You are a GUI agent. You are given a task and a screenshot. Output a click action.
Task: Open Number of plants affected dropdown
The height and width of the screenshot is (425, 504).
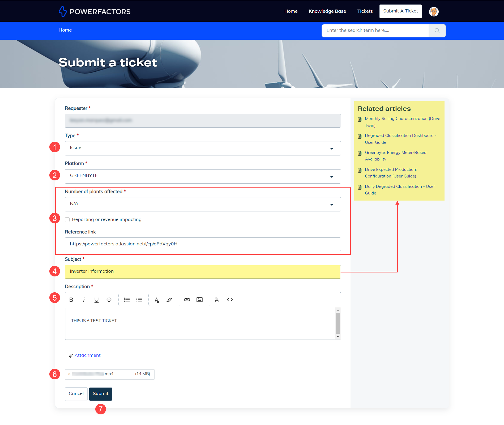[x=203, y=204]
